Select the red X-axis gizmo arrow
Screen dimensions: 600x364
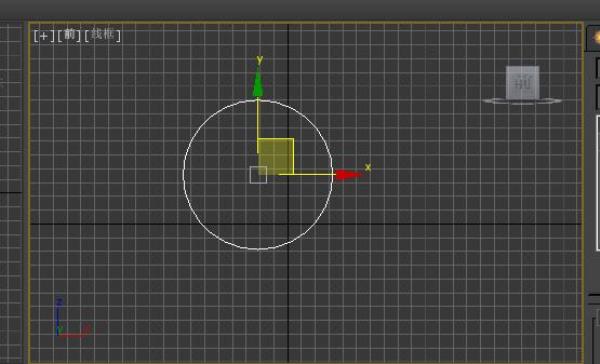(x=348, y=175)
